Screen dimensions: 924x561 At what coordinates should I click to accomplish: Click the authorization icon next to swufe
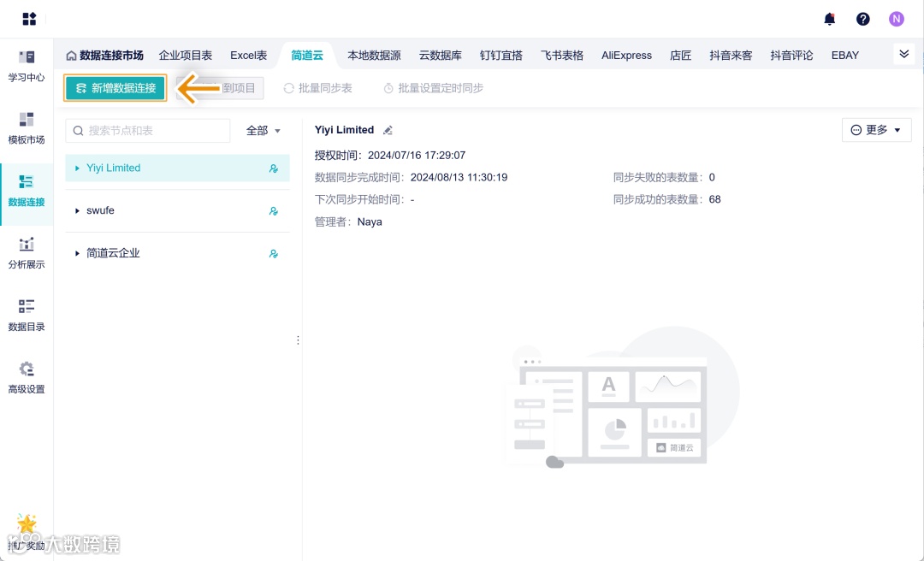click(x=274, y=210)
